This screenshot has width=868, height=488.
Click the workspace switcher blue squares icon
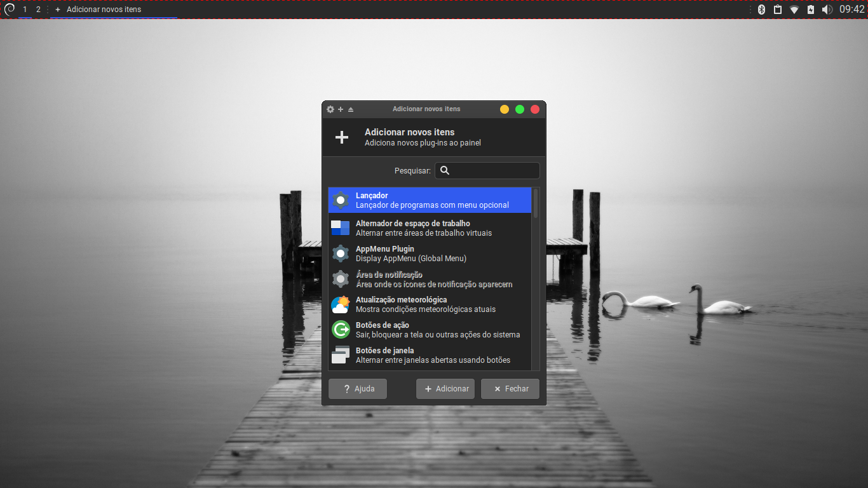pos(341,228)
